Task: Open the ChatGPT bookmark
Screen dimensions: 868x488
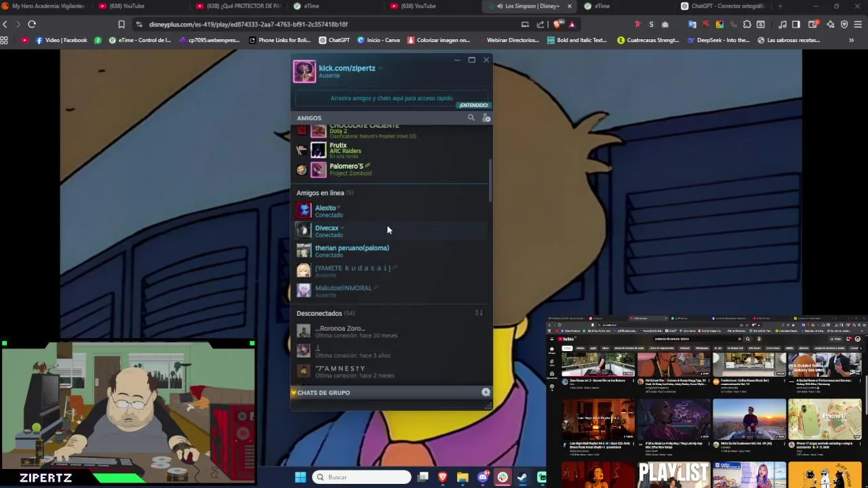Action: pyautogui.click(x=334, y=40)
